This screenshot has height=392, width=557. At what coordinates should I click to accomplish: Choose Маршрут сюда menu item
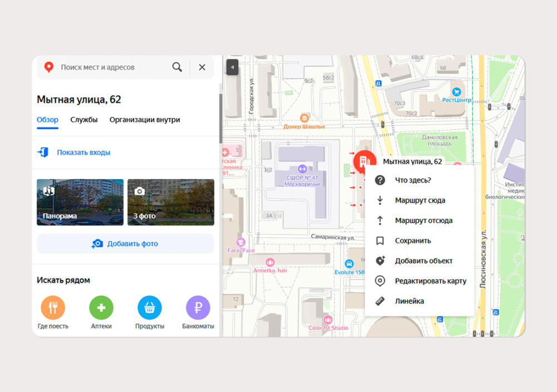pos(419,200)
